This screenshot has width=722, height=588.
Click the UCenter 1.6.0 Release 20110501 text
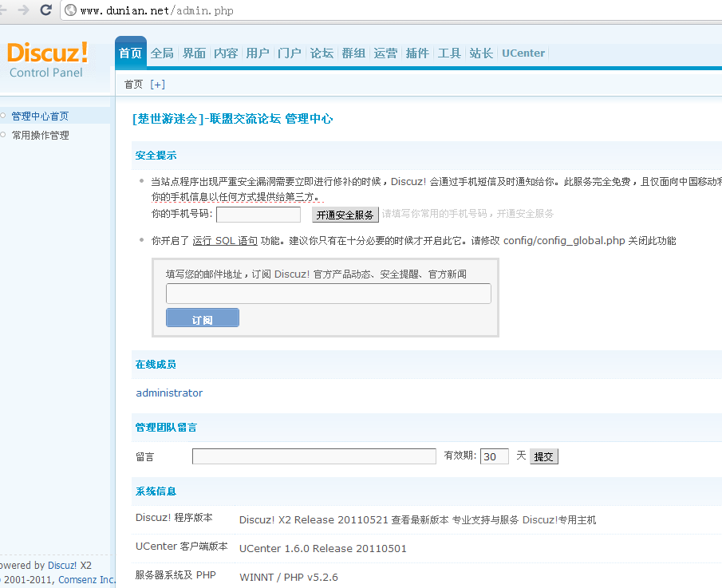(323, 548)
